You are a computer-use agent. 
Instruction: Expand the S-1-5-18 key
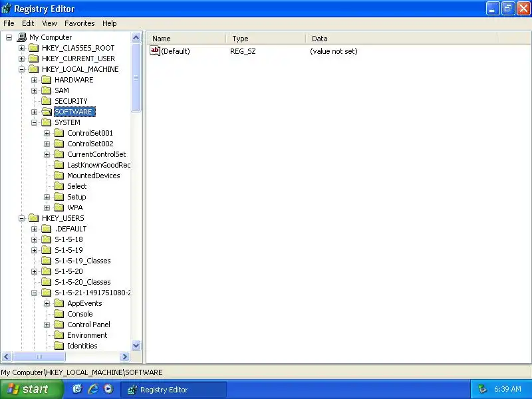(x=35, y=239)
